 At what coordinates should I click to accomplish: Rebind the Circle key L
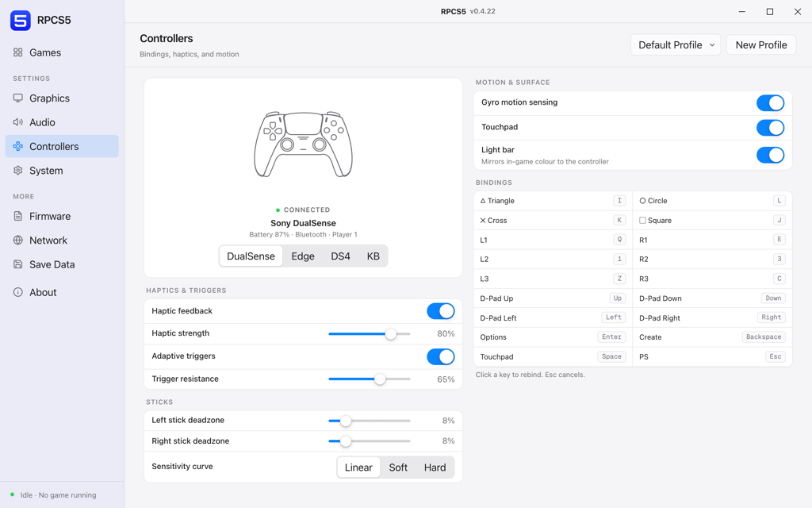pyautogui.click(x=779, y=201)
